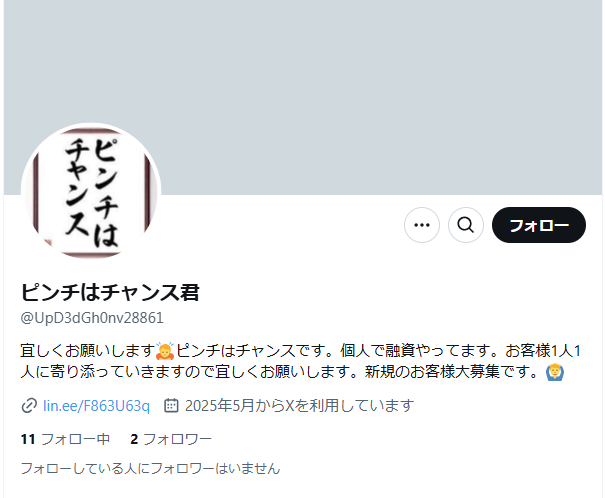Click the black フォロー follow button
This screenshot has width=605, height=498.
539,225
